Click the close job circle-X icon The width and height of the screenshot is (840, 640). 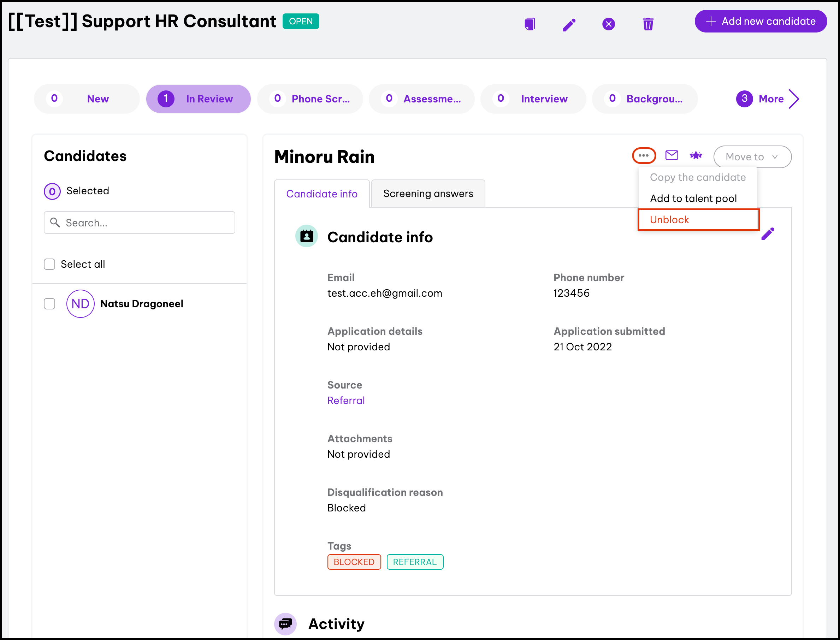[608, 24]
